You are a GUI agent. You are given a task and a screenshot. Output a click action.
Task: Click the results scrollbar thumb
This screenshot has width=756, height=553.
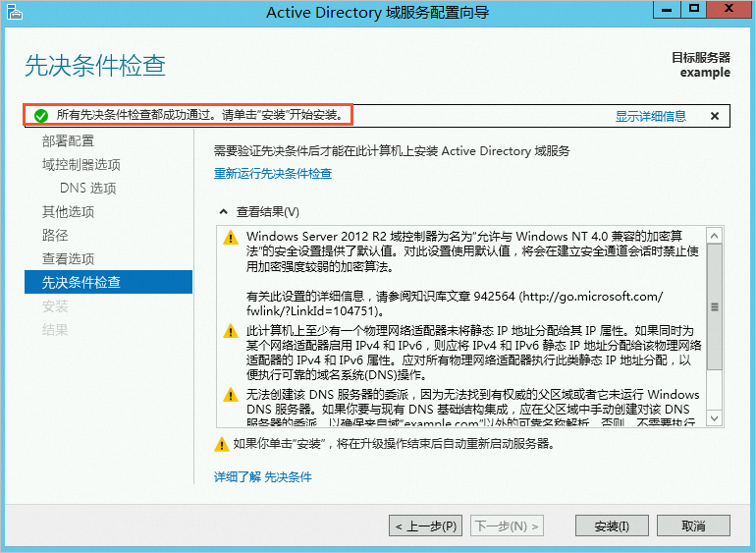[715, 306]
